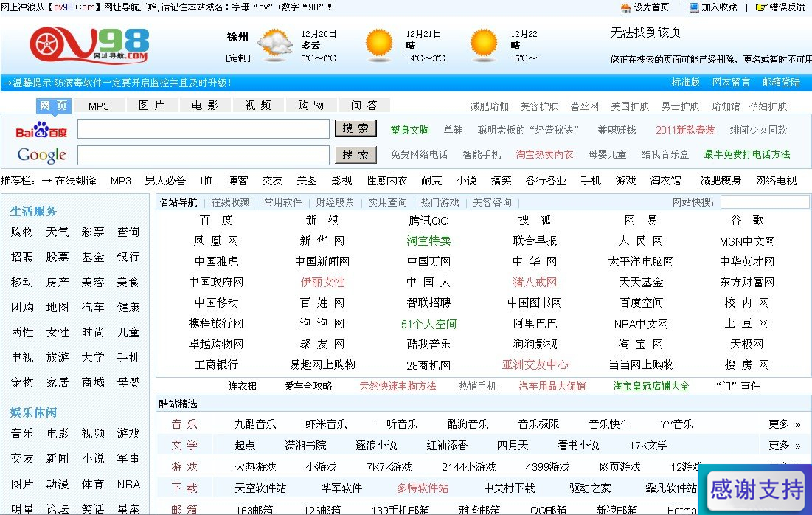Open the 淘宝皇冠店铺大全 link
The height and width of the screenshot is (515, 812).
tap(651, 386)
